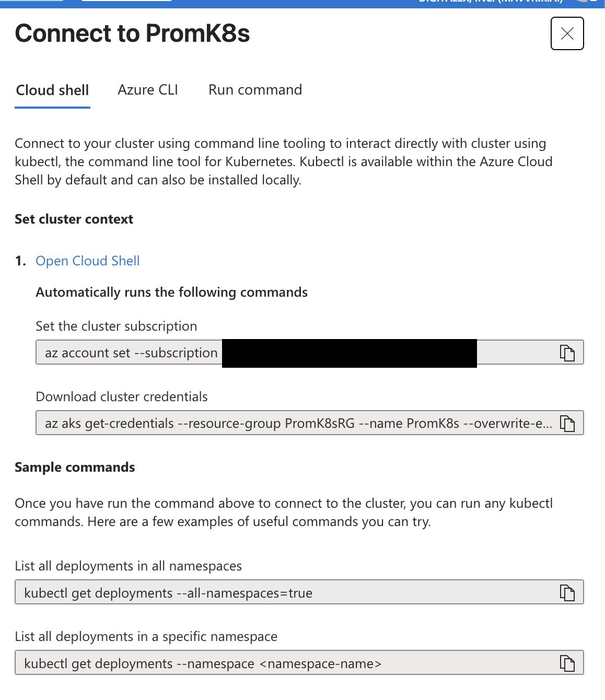The image size is (605, 700).
Task: Copy the all-namespaces deployments kubectl command
Action: (567, 593)
